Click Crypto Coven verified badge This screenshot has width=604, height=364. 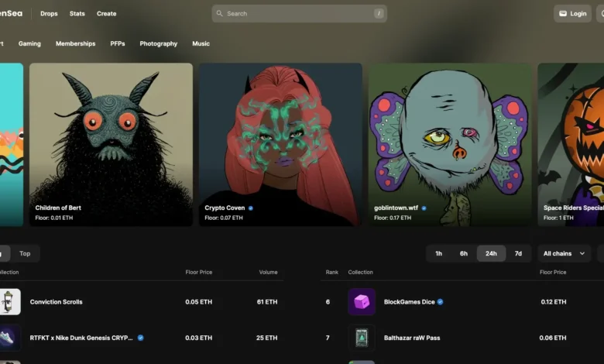coord(251,208)
